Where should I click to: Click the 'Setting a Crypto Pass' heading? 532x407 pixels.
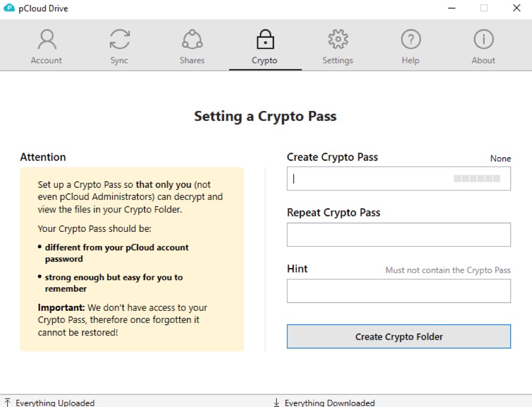pyautogui.click(x=265, y=116)
